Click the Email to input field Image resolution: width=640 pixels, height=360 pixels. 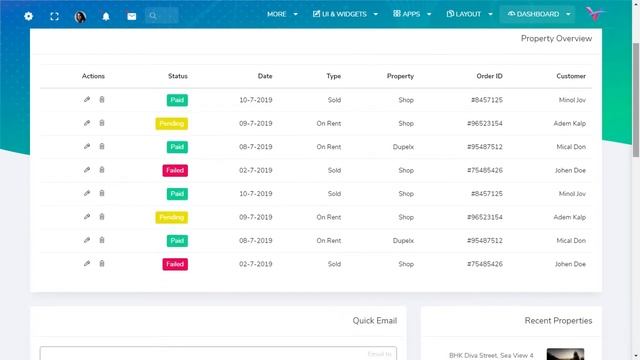point(218,353)
